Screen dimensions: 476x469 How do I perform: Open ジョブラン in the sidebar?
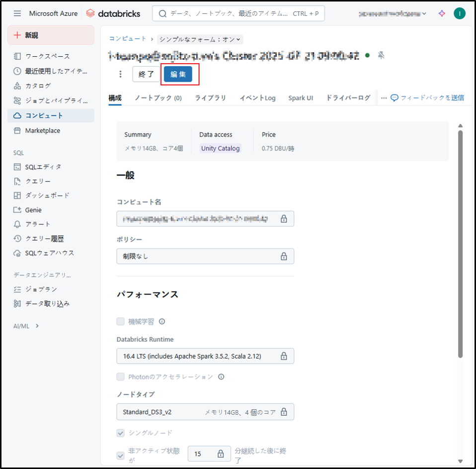click(x=51, y=289)
